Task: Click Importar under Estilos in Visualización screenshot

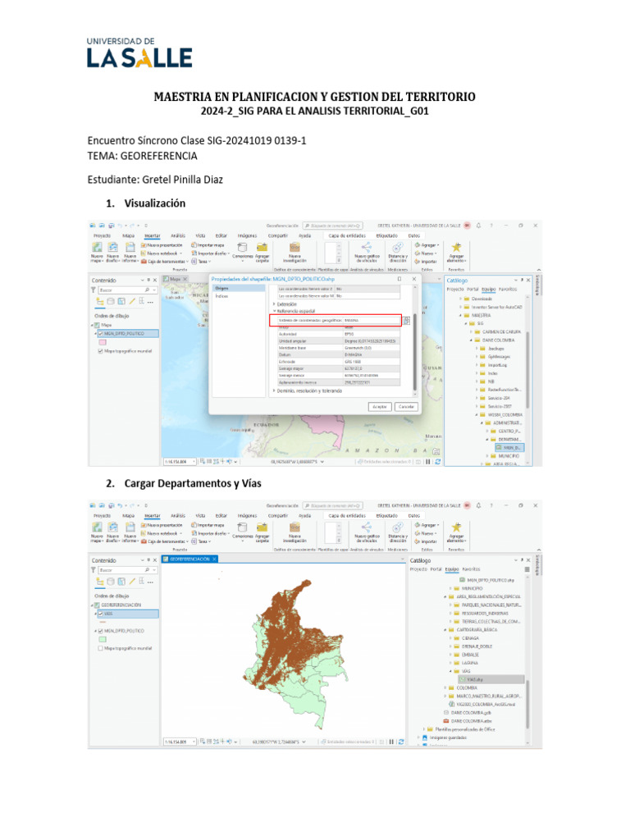Action: 427,262
